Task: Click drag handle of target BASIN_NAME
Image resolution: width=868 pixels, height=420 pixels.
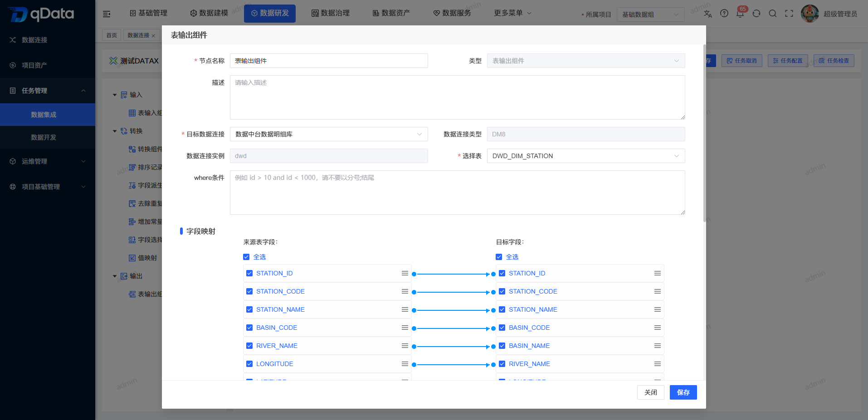Action: 658,346
